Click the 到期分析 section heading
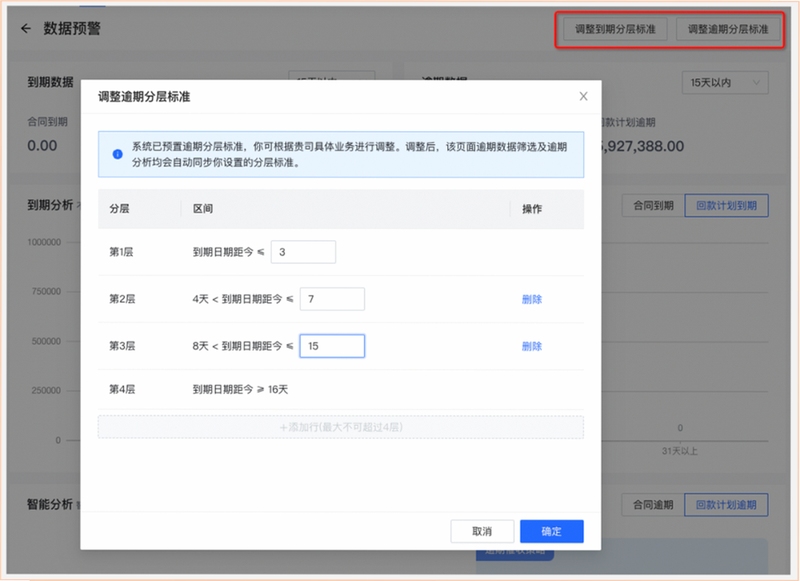This screenshot has height=581, width=800. coord(51,205)
